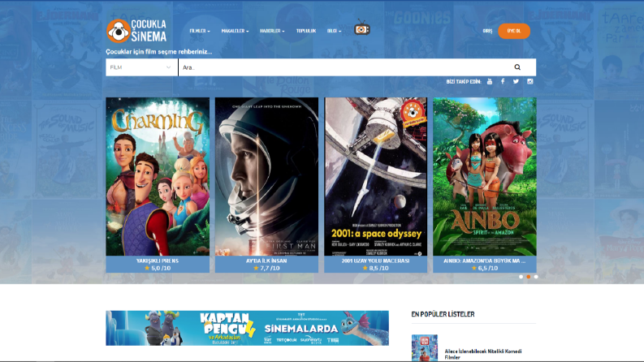Click the AY'DA İLK İNSAN title
644x362 pixels.
point(266,261)
